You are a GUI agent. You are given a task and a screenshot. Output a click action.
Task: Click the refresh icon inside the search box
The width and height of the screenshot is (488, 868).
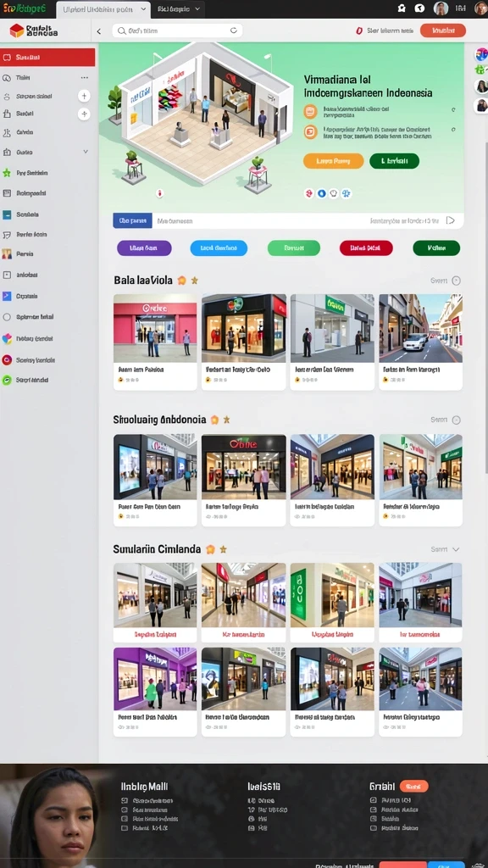234,31
